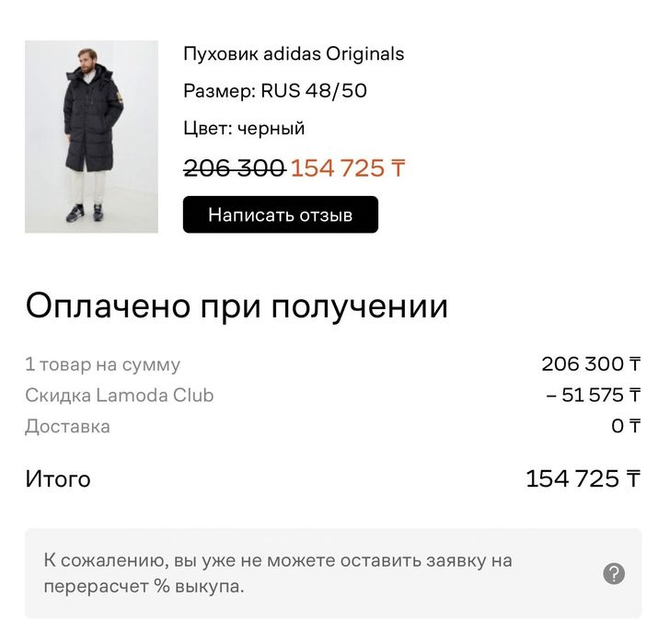Click the "Оплачено при получении" heading
658x644 pixels.
(237, 305)
